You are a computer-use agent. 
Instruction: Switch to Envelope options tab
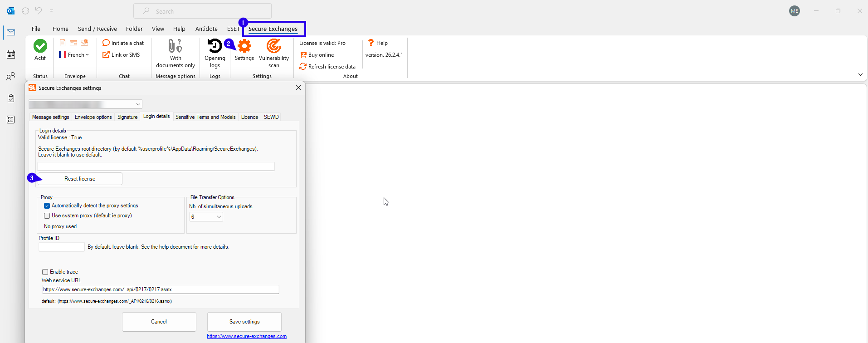[93, 117]
